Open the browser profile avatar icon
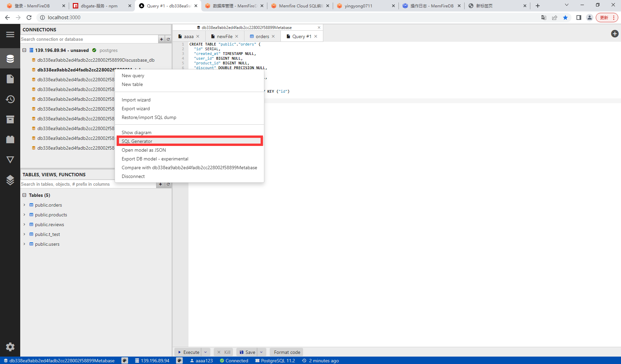The height and width of the screenshot is (364, 621). [589, 18]
